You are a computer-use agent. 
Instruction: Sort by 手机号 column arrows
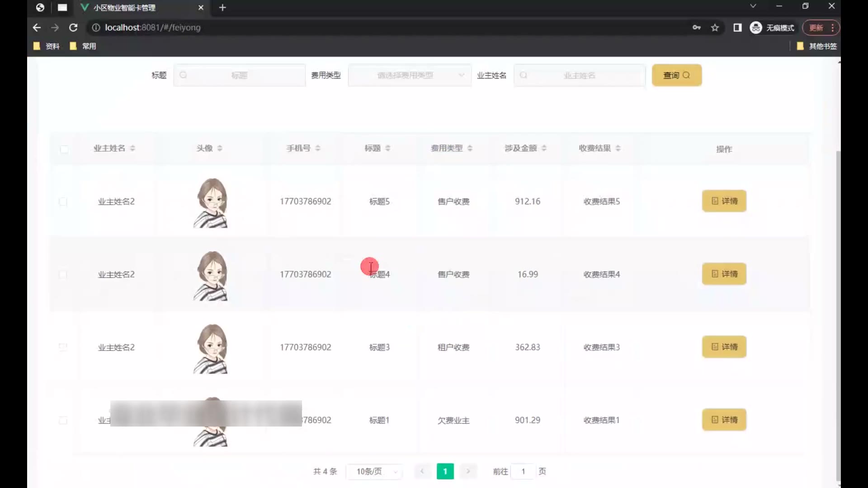point(318,148)
